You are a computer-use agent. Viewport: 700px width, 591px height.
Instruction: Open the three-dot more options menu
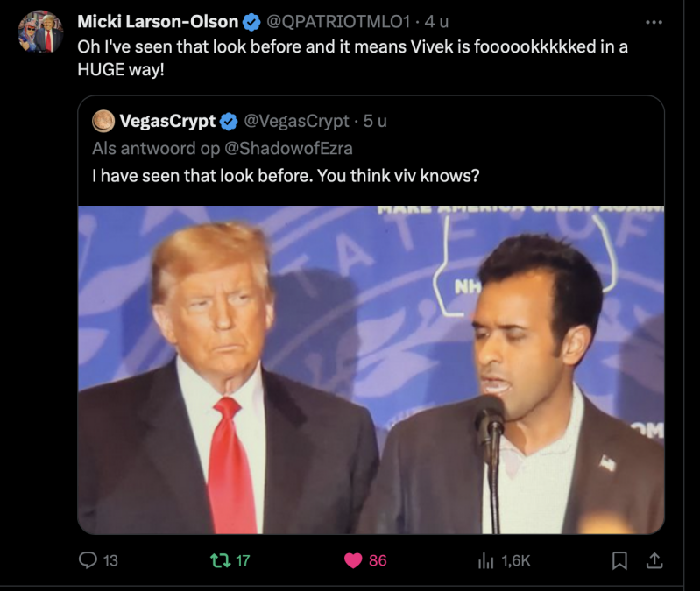pyautogui.click(x=654, y=21)
